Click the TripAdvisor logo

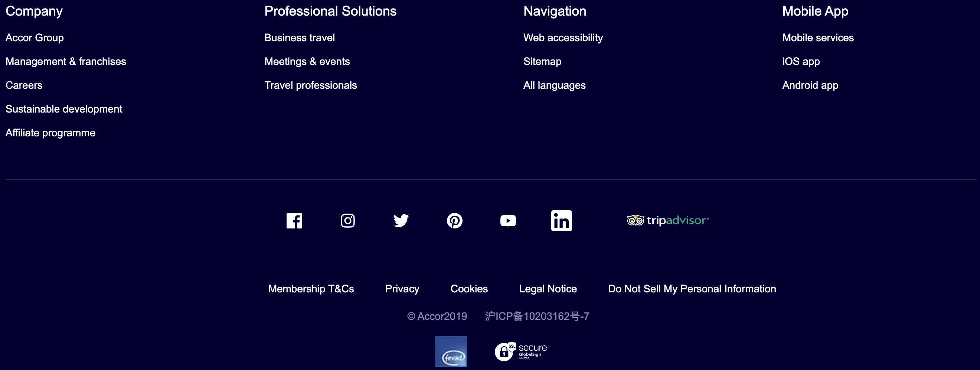tap(668, 220)
